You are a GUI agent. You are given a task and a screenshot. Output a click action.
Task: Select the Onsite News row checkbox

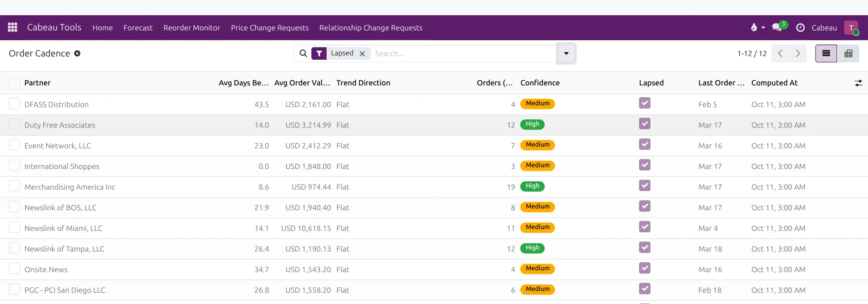(14, 269)
